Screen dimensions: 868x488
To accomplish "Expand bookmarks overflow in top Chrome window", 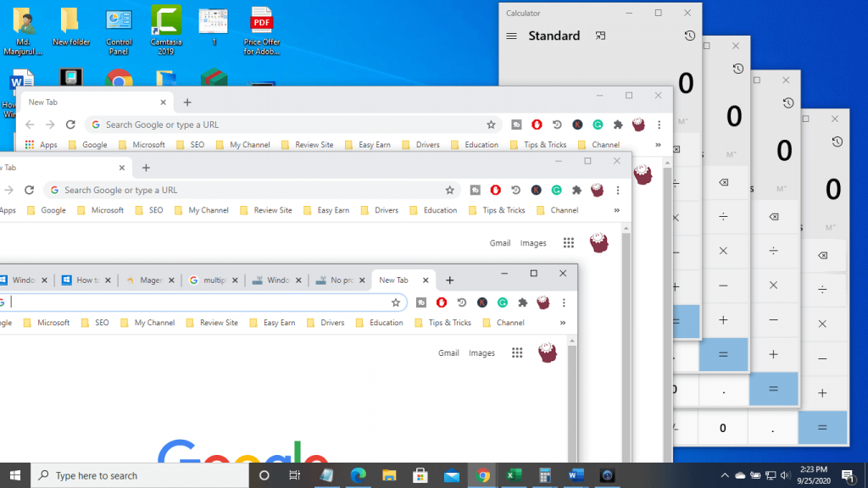I will coord(658,145).
